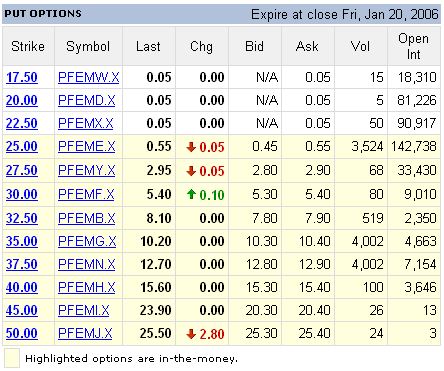Select last price 8.10
This screenshot has height=371, width=444.
point(159,218)
